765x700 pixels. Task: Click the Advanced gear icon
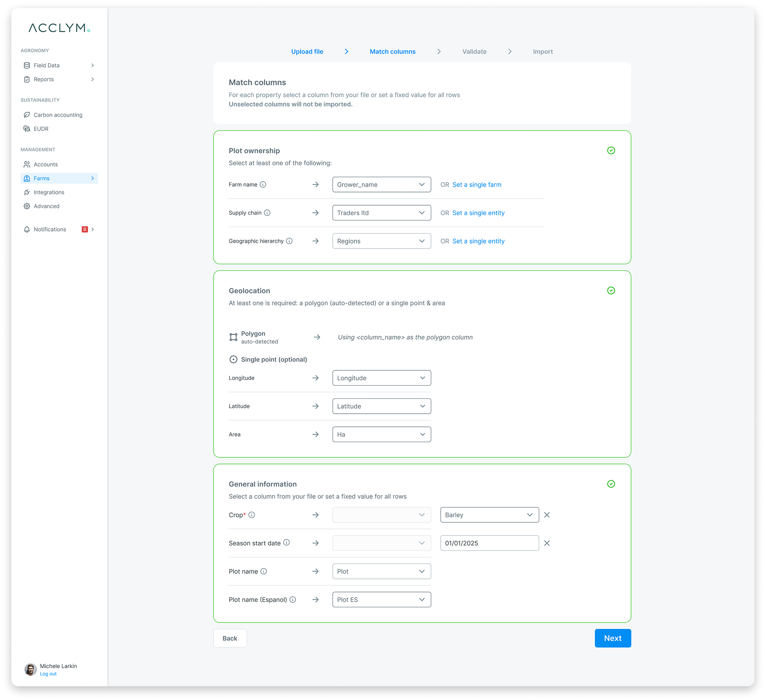coord(27,206)
